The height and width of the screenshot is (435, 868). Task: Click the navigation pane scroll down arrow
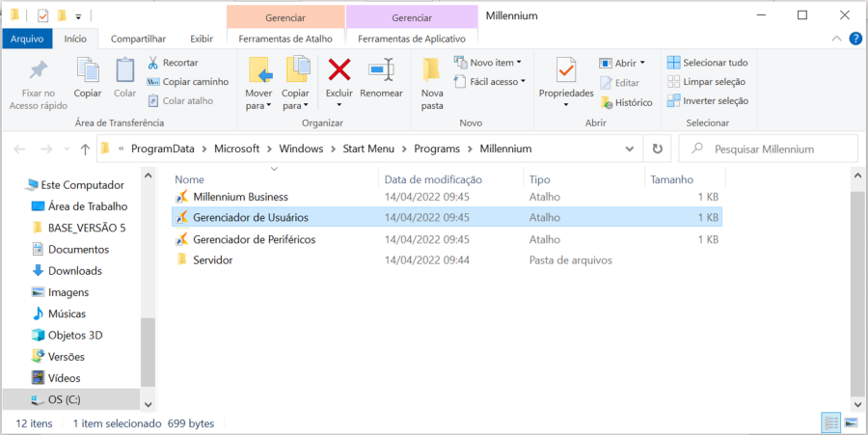pyautogui.click(x=149, y=404)
